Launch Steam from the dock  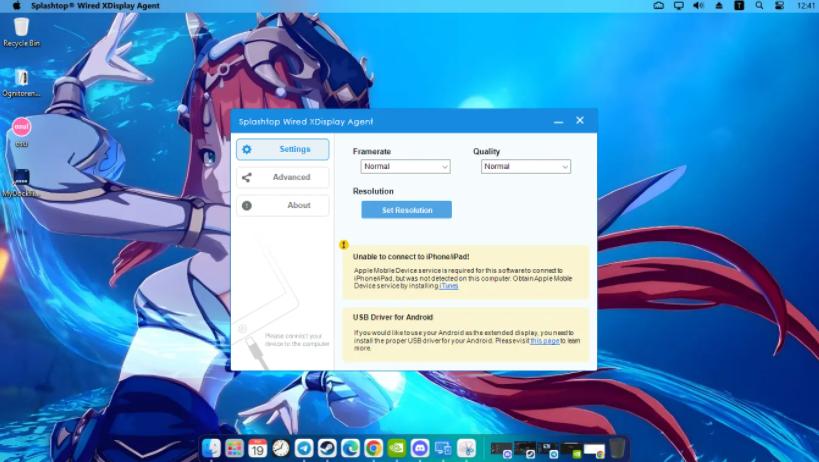click(327, 448)
